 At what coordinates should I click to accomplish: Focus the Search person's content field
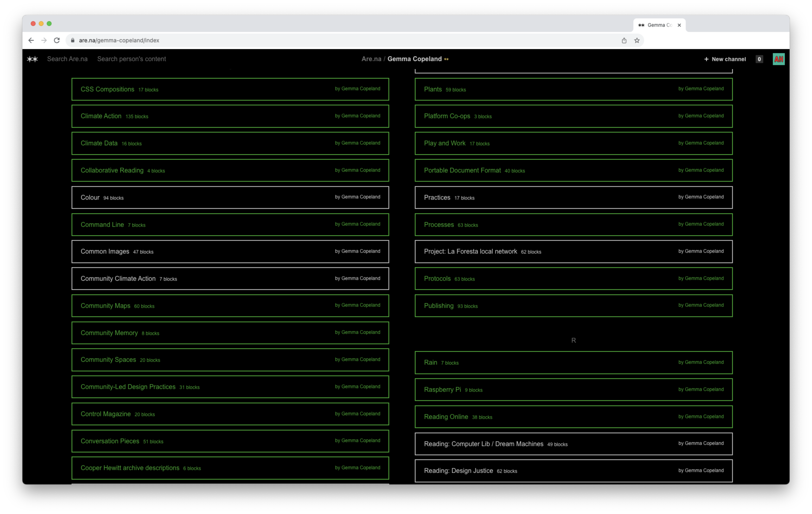click(x=131, y=59)
